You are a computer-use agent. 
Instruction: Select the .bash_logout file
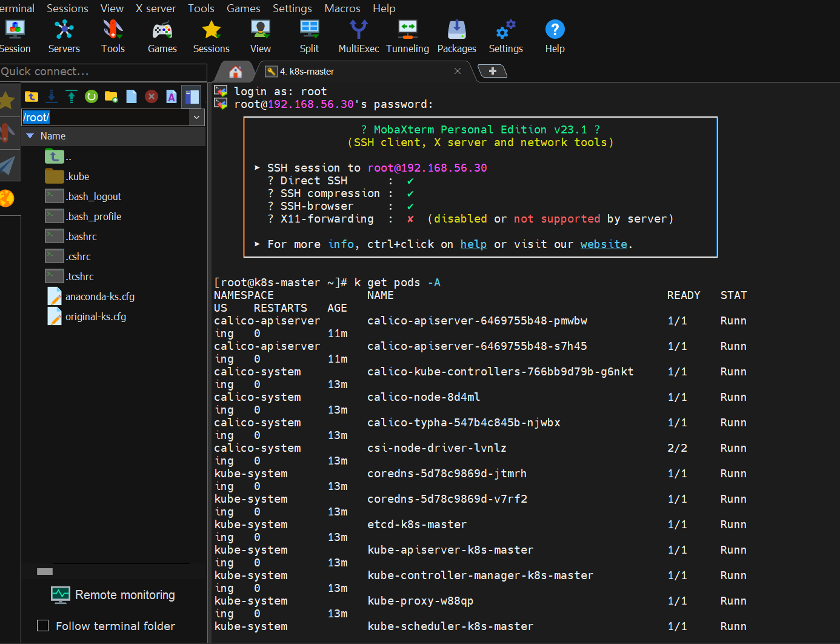(x=84, y=196)
